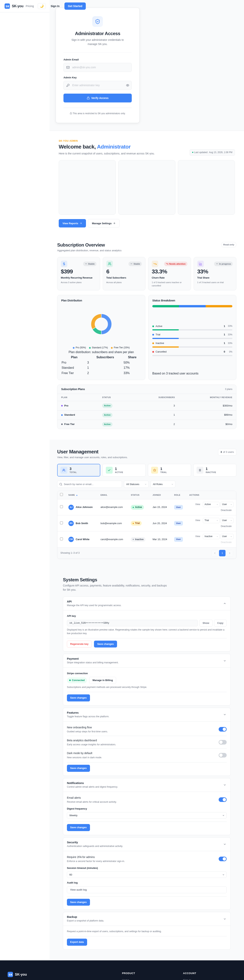Click the Export data button
This screenshot has width=244, height=980.
pos(77,942)
